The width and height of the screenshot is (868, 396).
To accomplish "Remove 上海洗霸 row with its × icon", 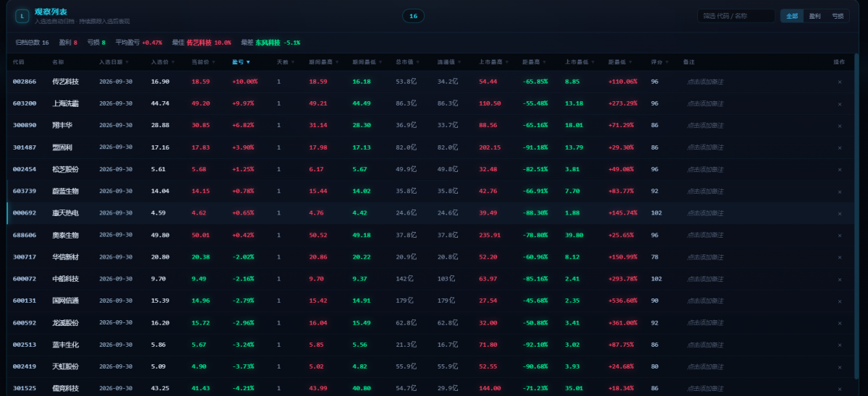I will 839,103.
